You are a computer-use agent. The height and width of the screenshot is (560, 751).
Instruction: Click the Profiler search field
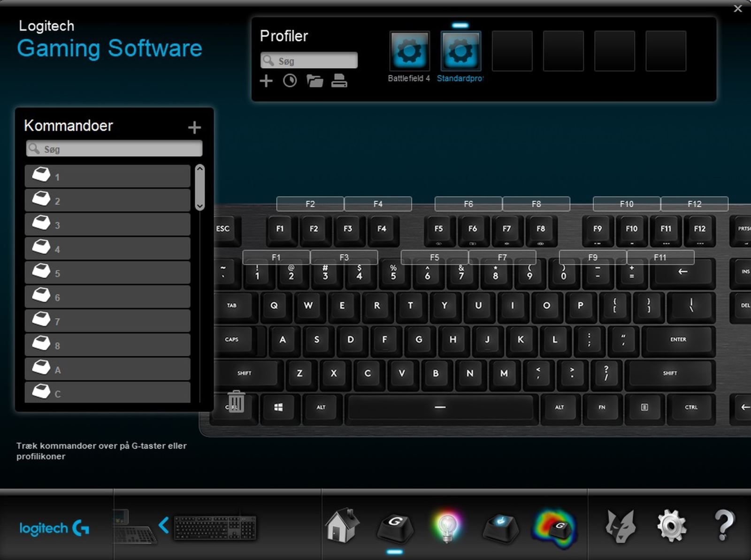pyautogui.click(x=309, y=61)
